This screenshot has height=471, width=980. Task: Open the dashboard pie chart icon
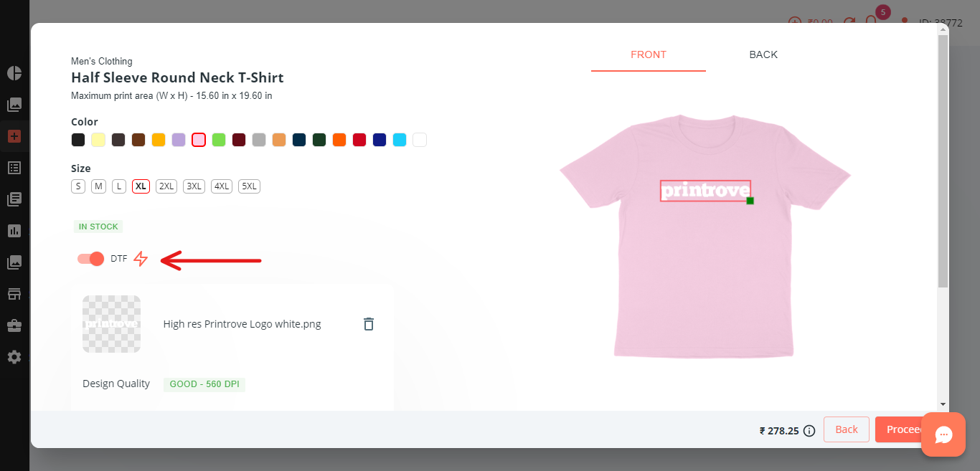[14, 73]
